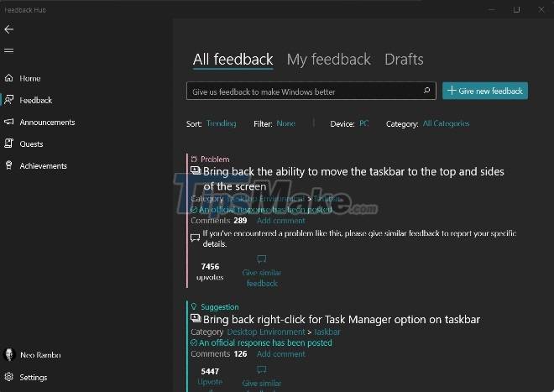Click the collection icon beside the move taskbar title
This screenshot has height=392, width=554.
(x=196, y=170)
